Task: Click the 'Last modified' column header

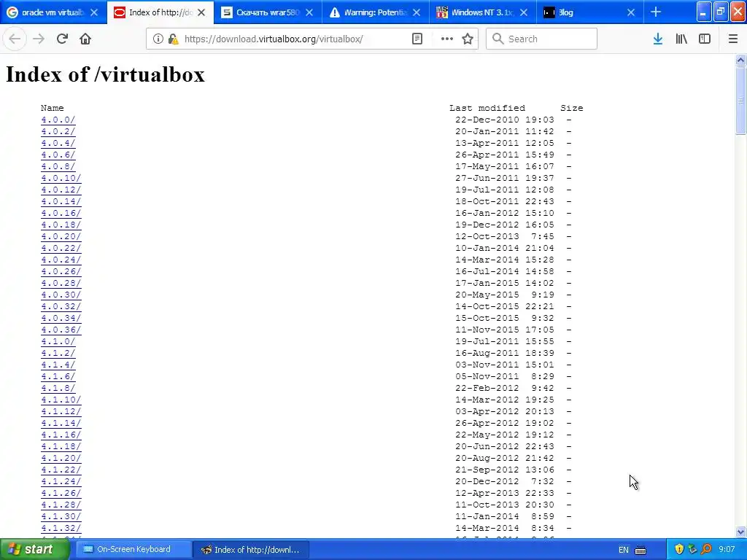Action: click(487, 108)
